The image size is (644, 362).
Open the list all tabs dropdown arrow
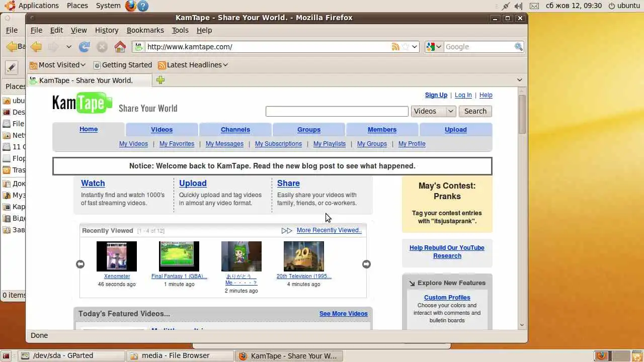520,80
